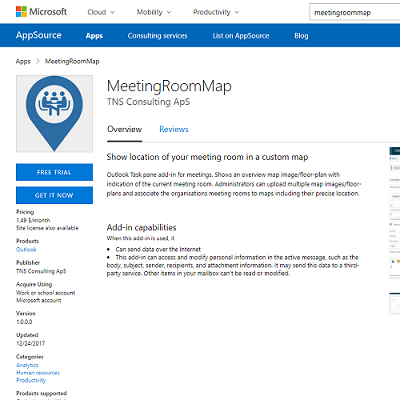Open the first app screenshot thumbnail
400x400 pixels.
(x=395, y=212)
